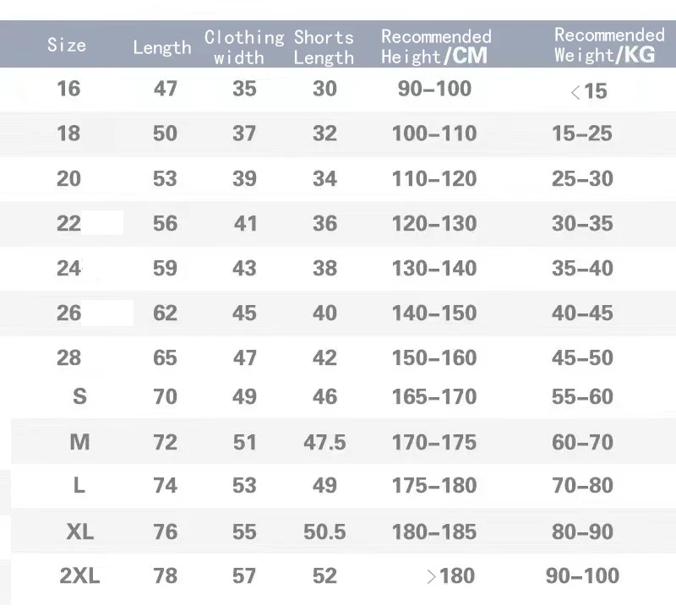The width and height of the screenshot is (676, 616).
Task: Click the Size column header
Action: [x=67, y=45]
